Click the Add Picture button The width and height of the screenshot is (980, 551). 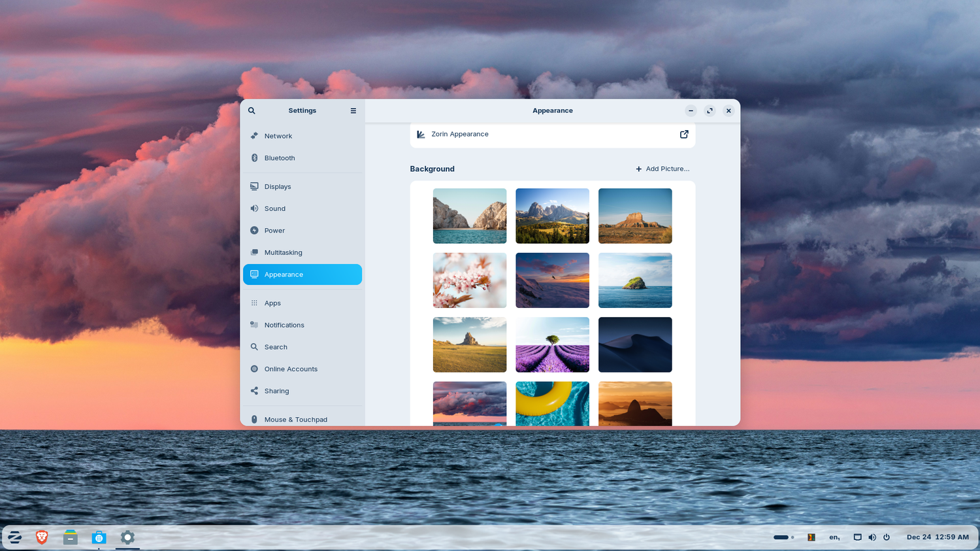tap(662, 169)
